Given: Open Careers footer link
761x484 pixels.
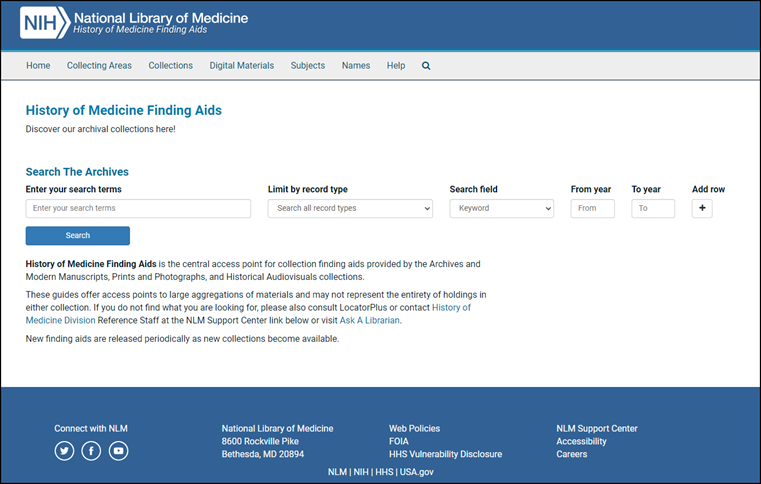Looking at the screenshot, I should click(x=571, y=454).
